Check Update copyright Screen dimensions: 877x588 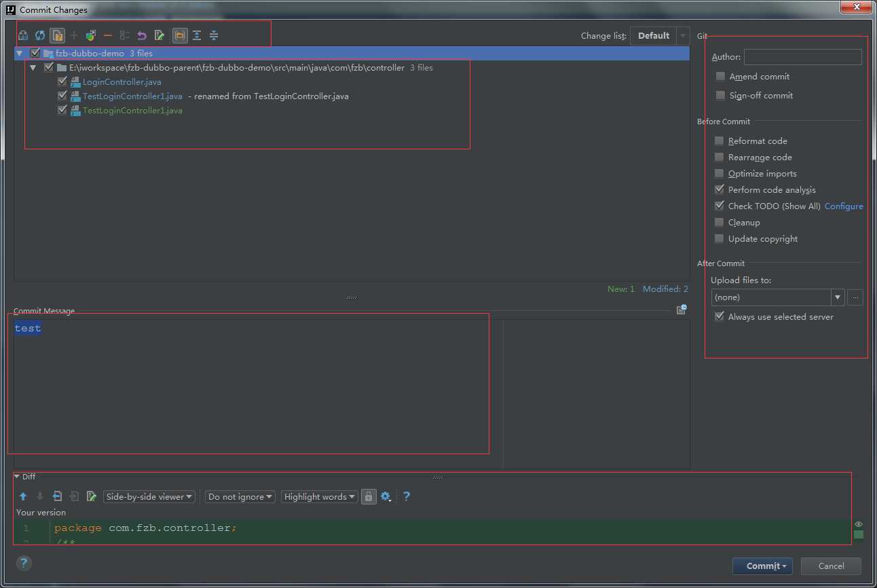click(719, 238)
